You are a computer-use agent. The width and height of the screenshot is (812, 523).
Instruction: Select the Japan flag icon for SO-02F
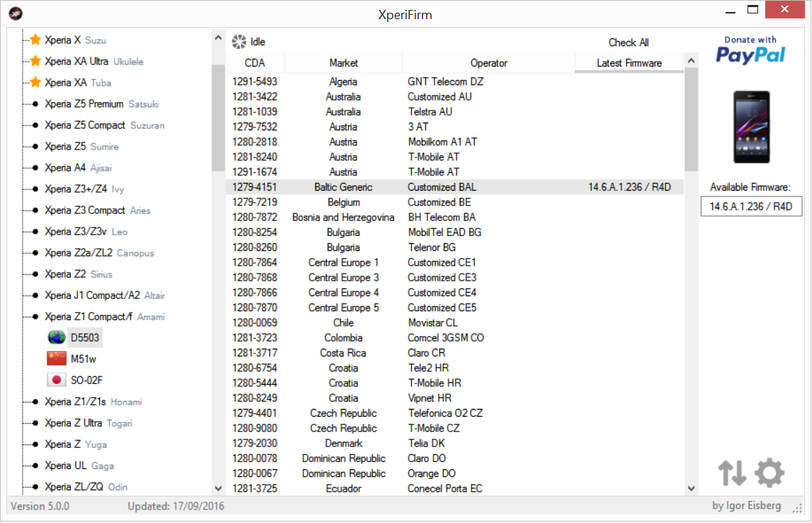57,380
